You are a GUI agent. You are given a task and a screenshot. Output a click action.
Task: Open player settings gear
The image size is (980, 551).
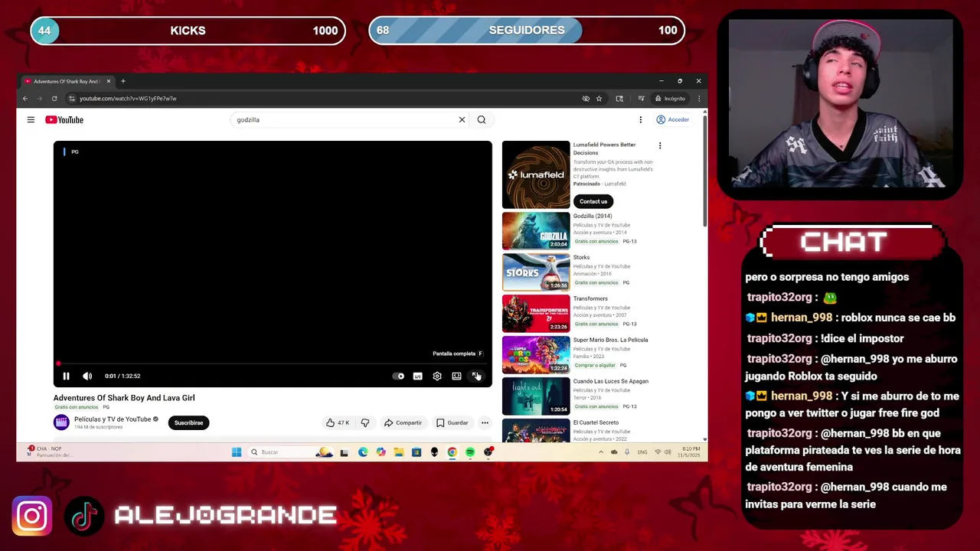click(x=437, y=376)
